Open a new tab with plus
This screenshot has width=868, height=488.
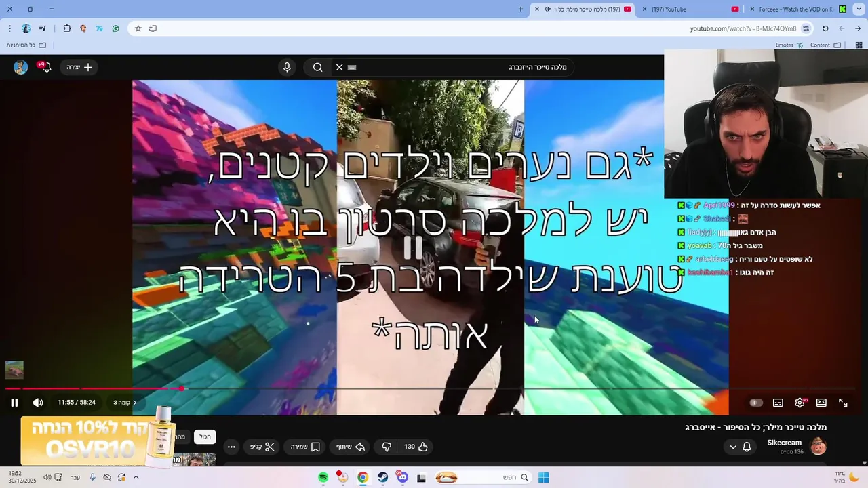point(521,9)
